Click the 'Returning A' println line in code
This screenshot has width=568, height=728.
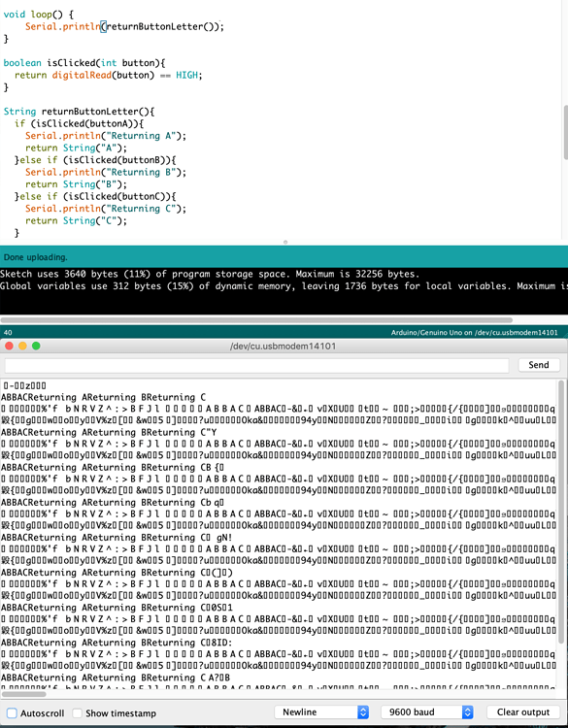coord(106,136)
